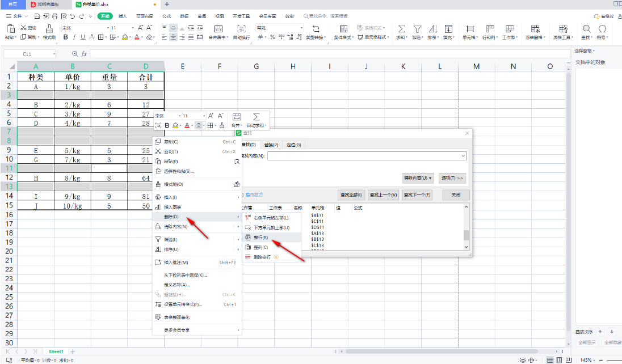Click the formula bar input area
Image resolution: width=622 pixels, height=364 pixels.
[329, 54]
